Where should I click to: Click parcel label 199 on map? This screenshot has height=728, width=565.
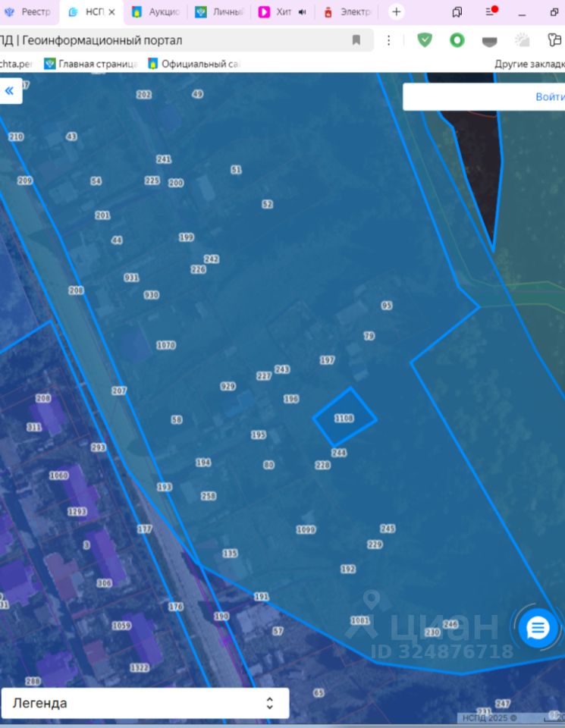point(187,237)
